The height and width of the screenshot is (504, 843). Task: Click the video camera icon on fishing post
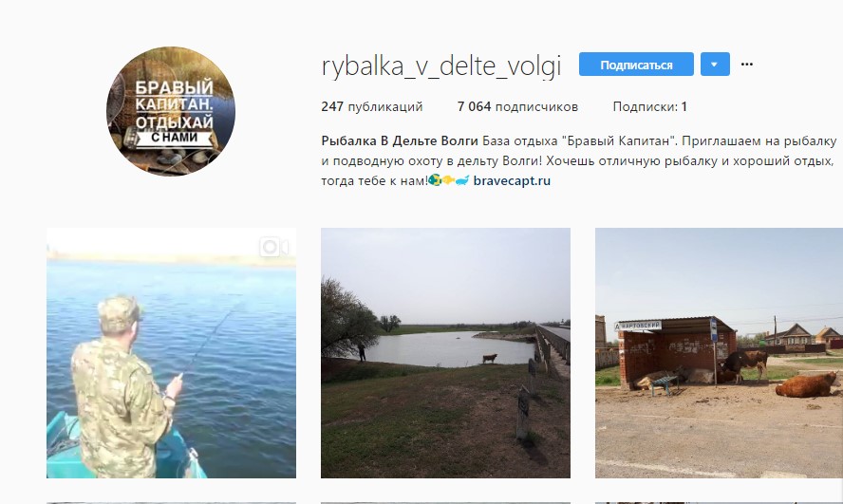pos(273,247)
